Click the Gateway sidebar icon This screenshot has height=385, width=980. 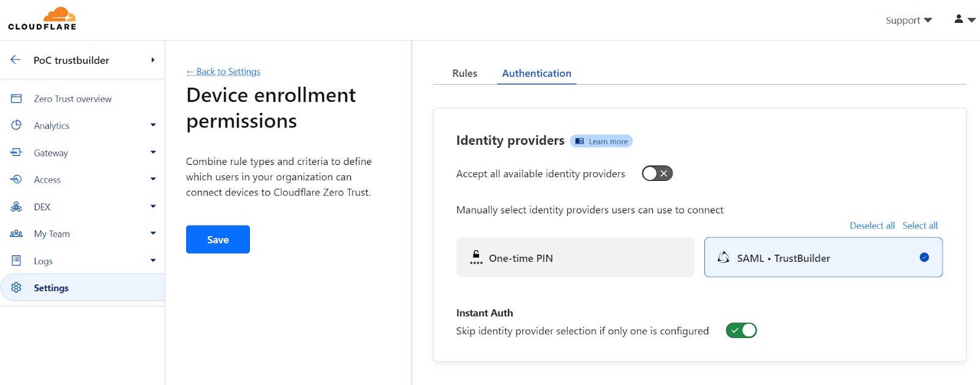point(17,153)
